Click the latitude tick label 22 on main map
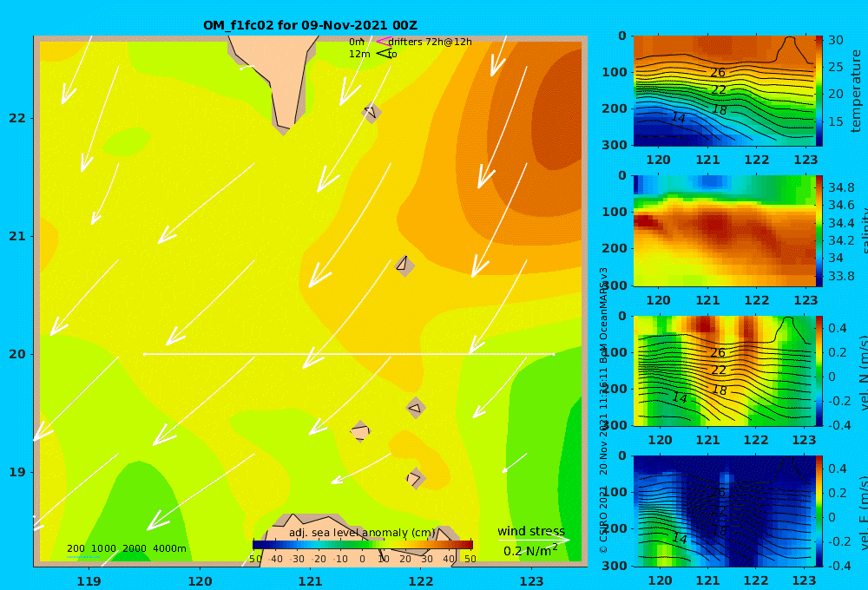 [17, 118]
